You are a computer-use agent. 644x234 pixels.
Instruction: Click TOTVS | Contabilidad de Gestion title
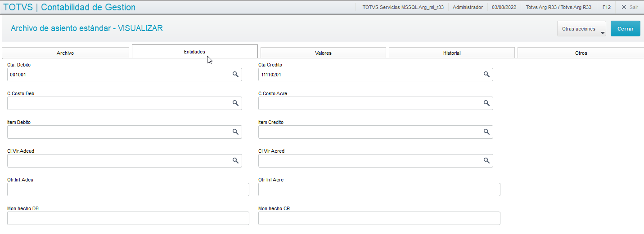pos(69,7)
